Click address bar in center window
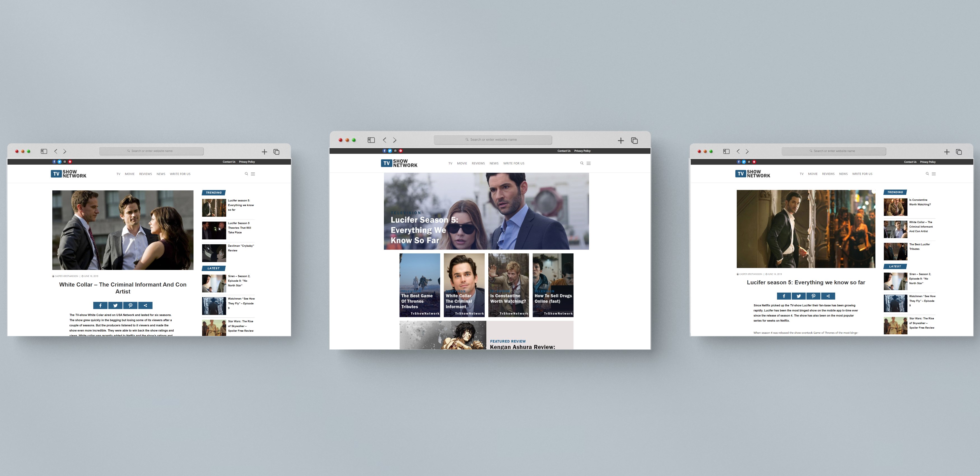 (x=493, y=140)
